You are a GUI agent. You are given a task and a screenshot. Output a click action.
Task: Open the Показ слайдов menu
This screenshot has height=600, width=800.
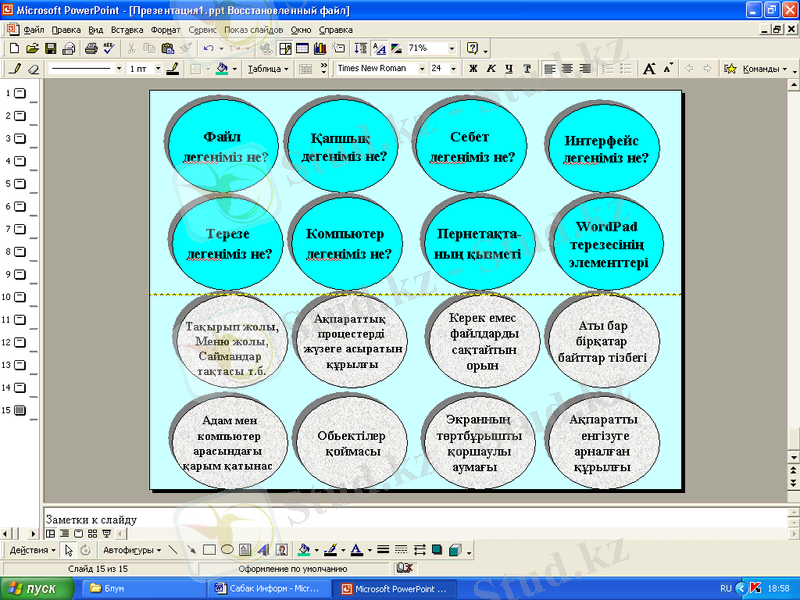tap(255, 30)
